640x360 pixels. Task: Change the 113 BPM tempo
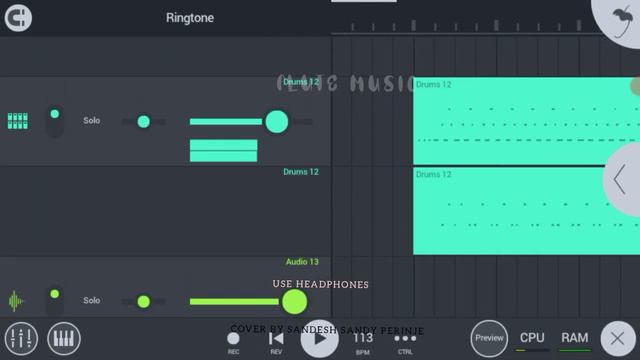pos(363,342)
